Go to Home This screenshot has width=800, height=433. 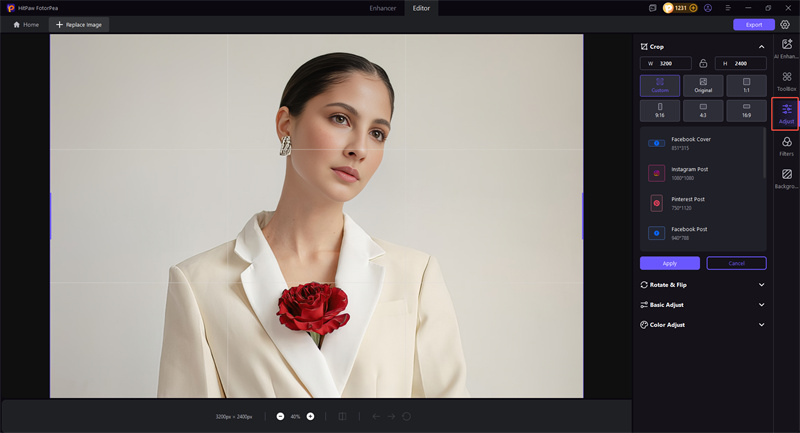[x=26, y=24]
